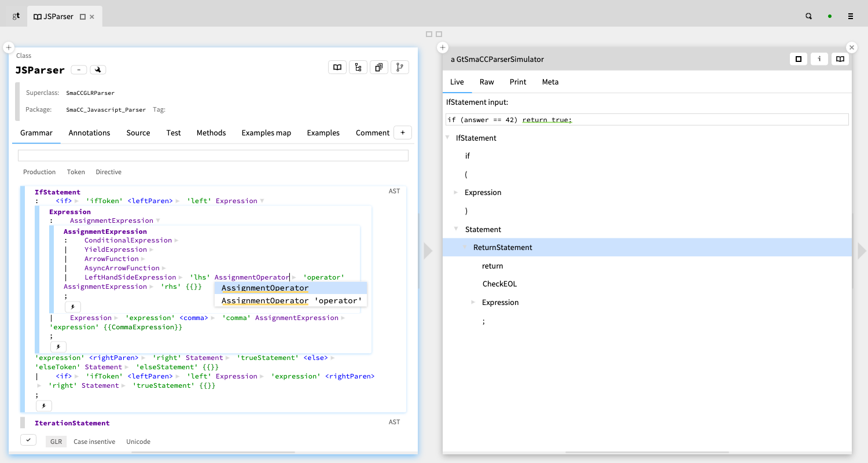Toggle the GLR parser option
Image resolution: width=868 pixels, height=463 pixels.
[x=56, y=442]
